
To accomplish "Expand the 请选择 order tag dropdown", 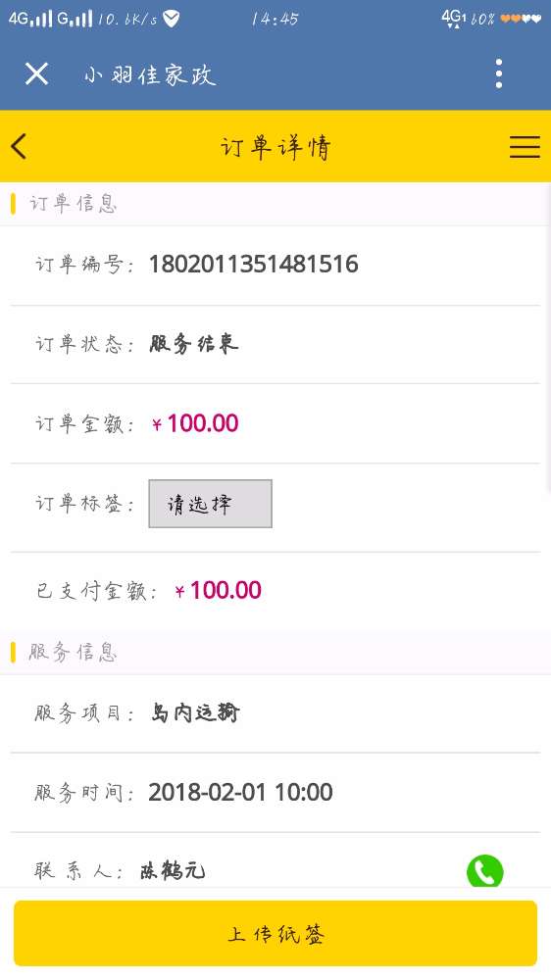I will [x=210, y=504].
